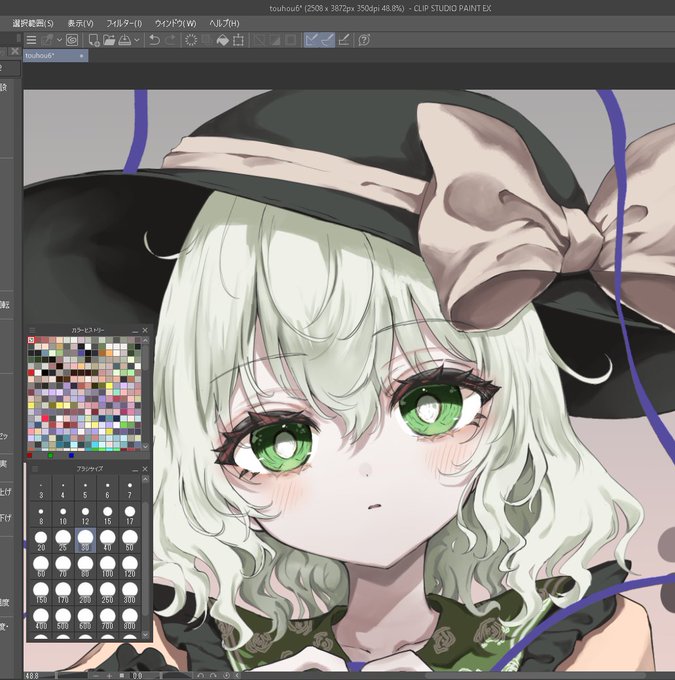Close the Brush Size panel

[145, 469]
